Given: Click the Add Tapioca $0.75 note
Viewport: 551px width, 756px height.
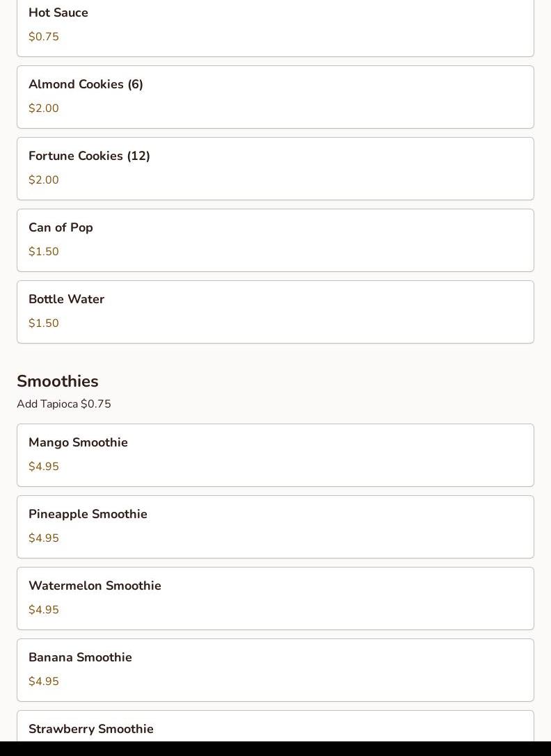Looking at the screenshot, I should tap(64, 404).
